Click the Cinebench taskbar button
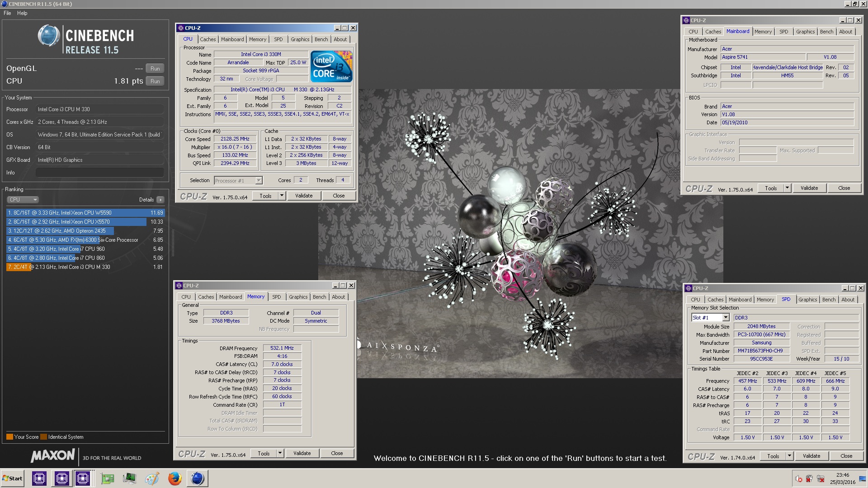Screen dimensions: 868x488 [x=198, y=479]
